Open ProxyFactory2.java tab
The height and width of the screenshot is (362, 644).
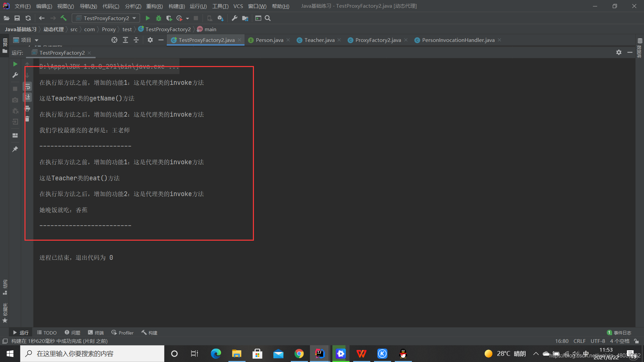click(378, 40)
